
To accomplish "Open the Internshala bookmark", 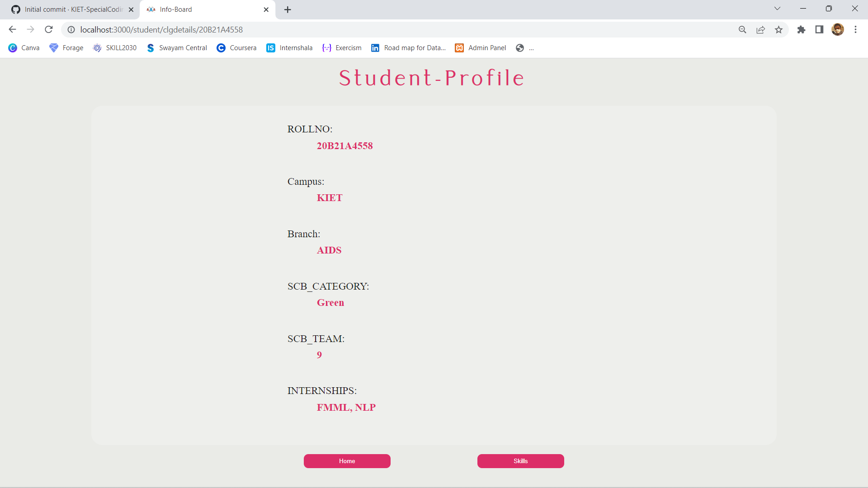I will click(289, 47).
